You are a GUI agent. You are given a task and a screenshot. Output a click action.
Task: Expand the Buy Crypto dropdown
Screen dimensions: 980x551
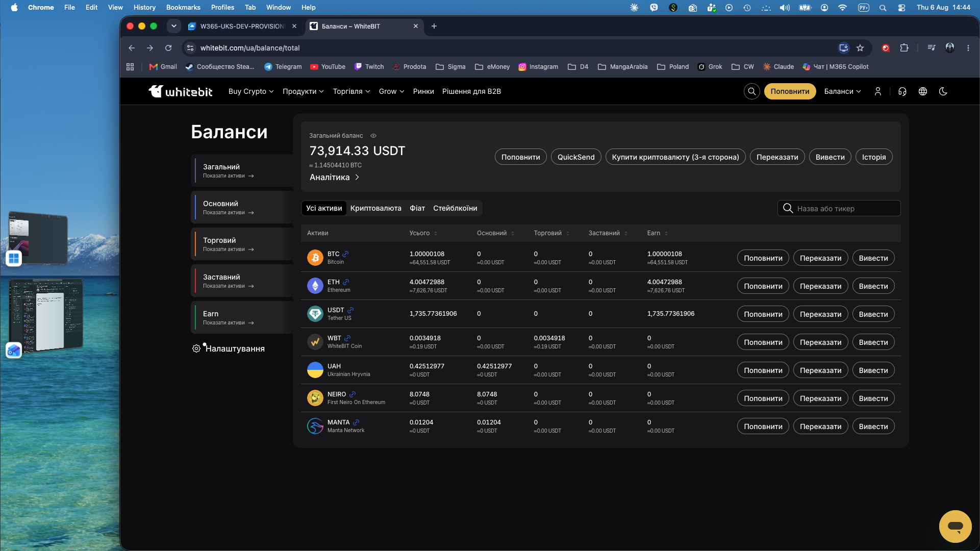tap(251, 91)
